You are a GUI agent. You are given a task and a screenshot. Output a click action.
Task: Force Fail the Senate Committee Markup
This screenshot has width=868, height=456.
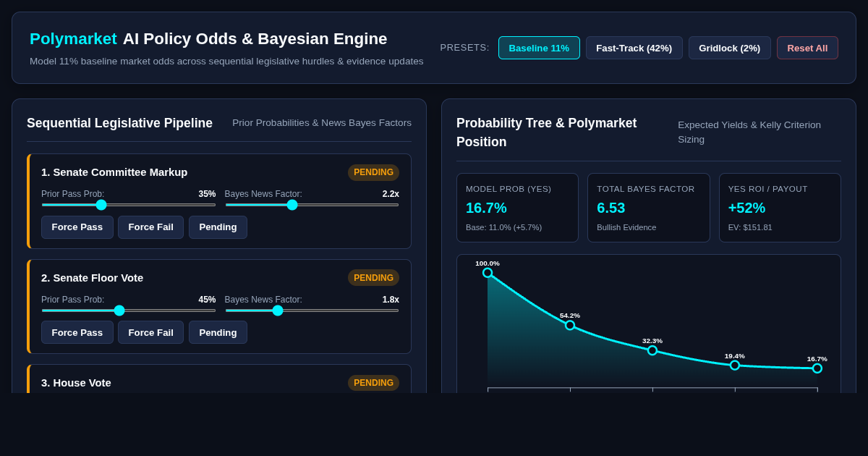click(150, 227)
